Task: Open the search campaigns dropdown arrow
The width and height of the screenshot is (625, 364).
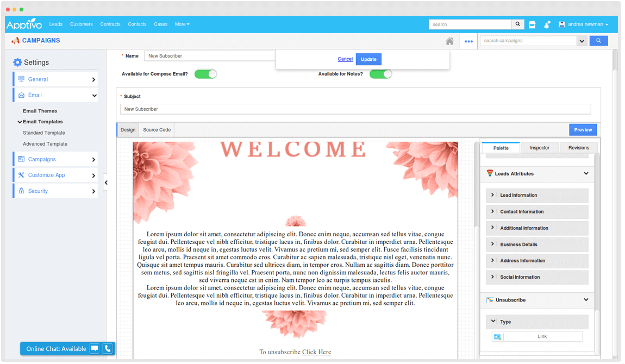Action: click(582, 41)
